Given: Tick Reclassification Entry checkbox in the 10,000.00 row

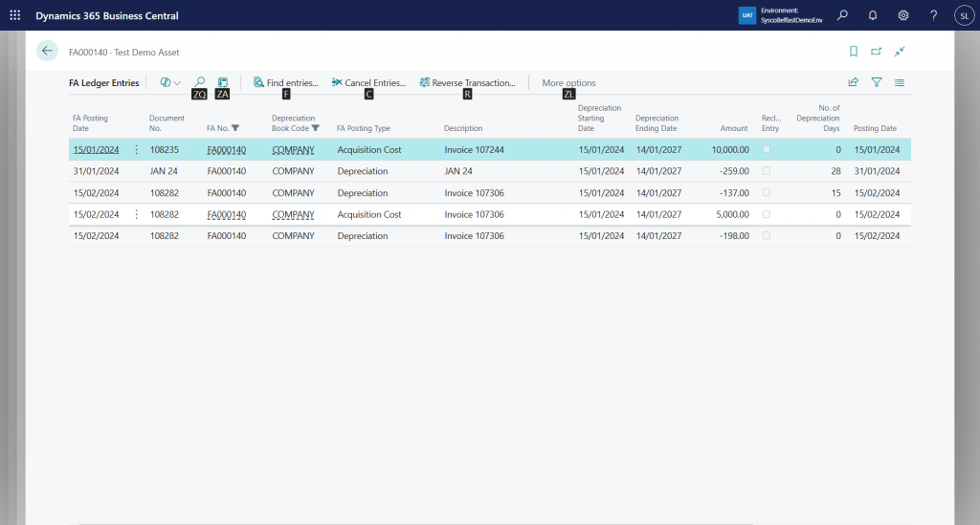Looking at the screenshot, I should coord(766,149).
